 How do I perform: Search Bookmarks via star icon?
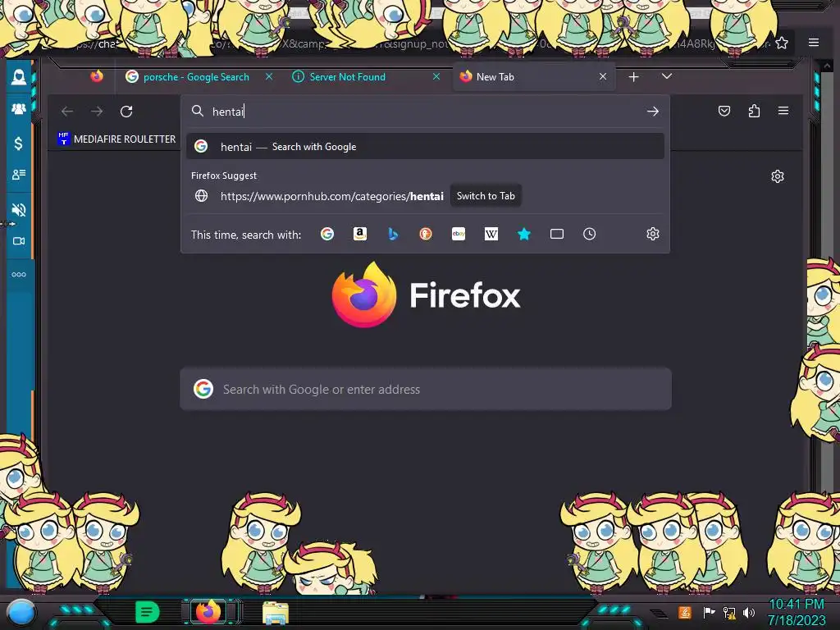524,234
